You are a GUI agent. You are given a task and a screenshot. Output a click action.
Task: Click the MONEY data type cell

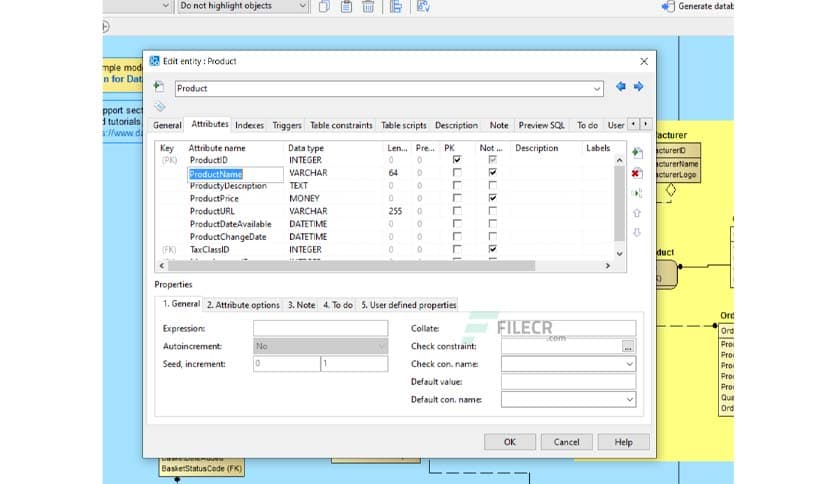pos(304,198)
